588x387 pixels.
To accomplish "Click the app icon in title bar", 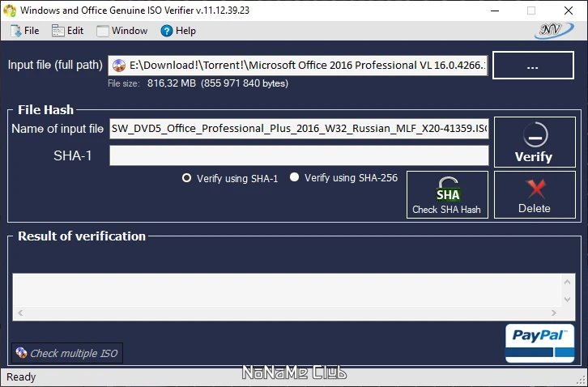I will click(10, 11).
